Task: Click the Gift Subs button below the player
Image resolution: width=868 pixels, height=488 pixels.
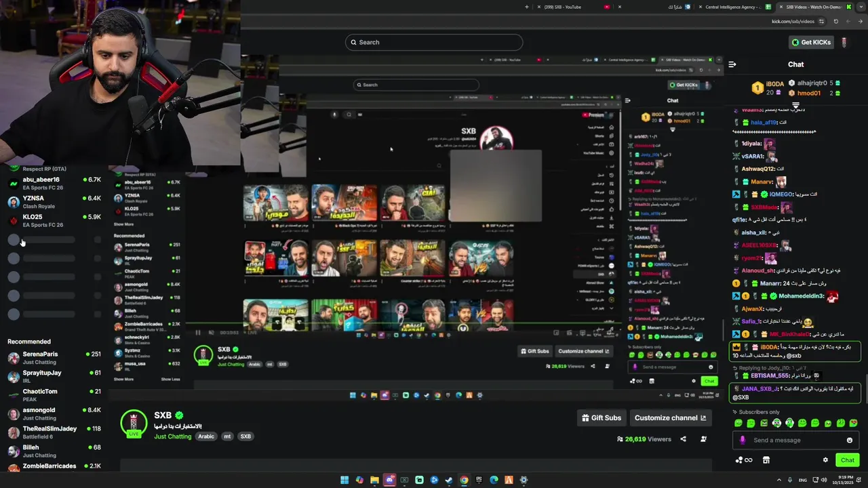Action: pos(601,418)
